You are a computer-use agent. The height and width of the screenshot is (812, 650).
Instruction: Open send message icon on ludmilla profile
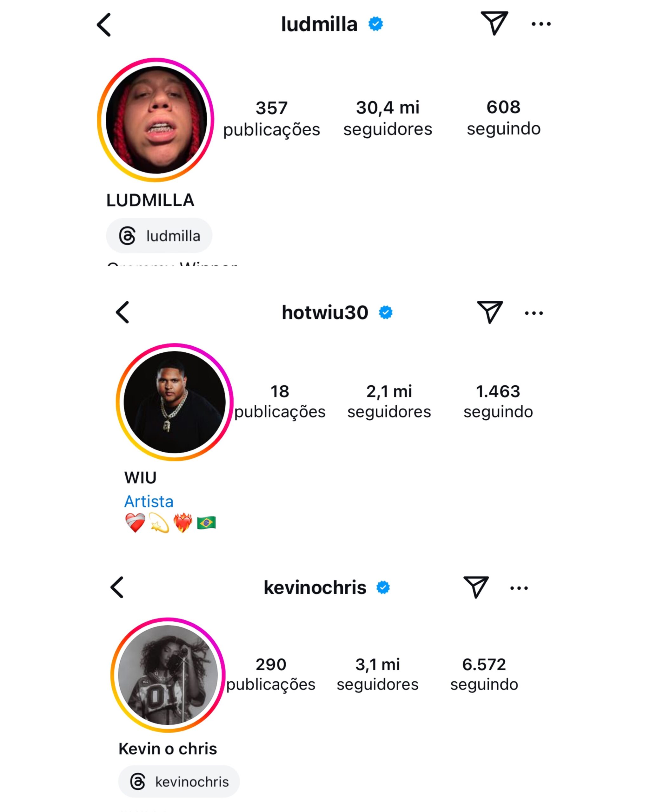click(494, 23)
